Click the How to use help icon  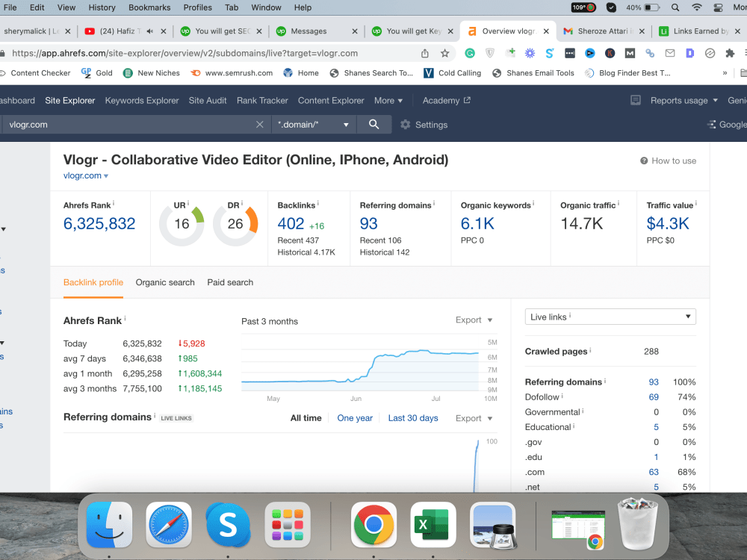[644, 161]
